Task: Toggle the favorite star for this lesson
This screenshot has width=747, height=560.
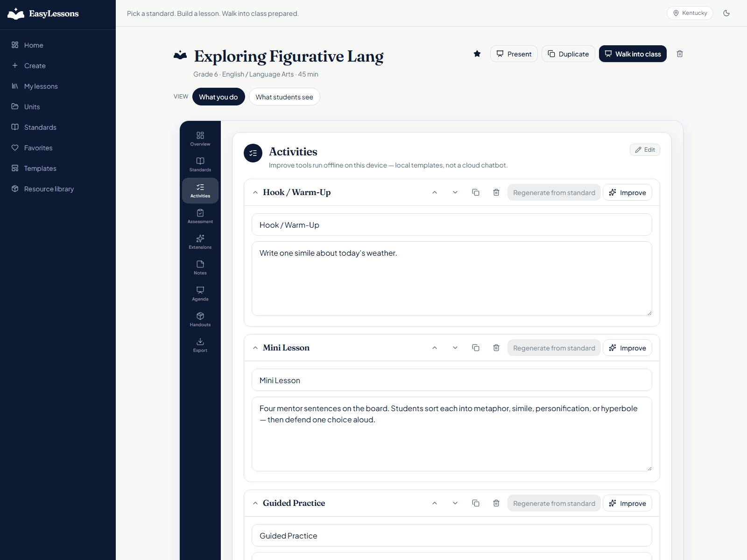Action: point(477,54)
